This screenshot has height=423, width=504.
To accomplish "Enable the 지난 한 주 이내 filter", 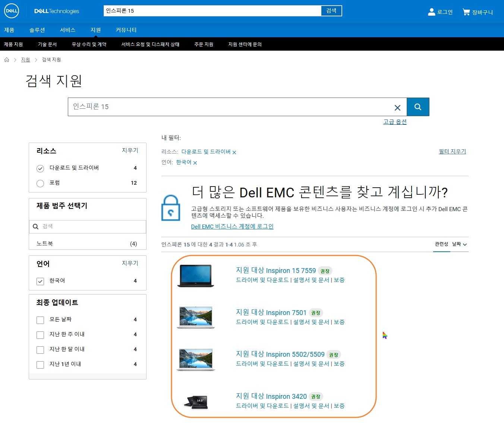I will tap(40, 335).
